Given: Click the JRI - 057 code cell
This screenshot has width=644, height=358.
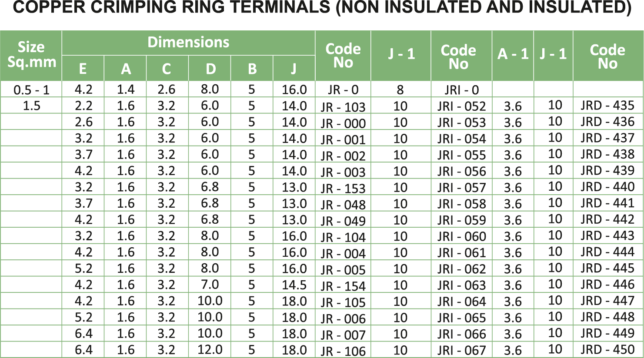Looking at the screenshot, I should click(x=461, y=188).
